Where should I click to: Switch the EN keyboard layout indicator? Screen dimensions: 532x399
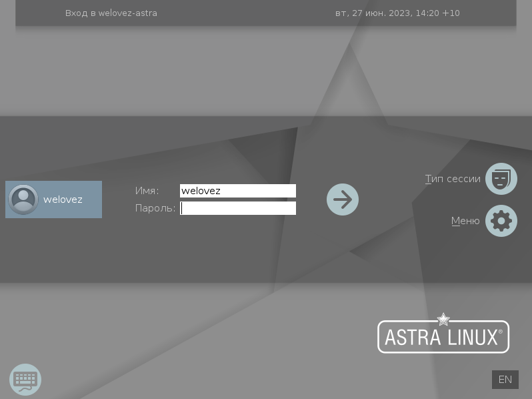(505, 379)
